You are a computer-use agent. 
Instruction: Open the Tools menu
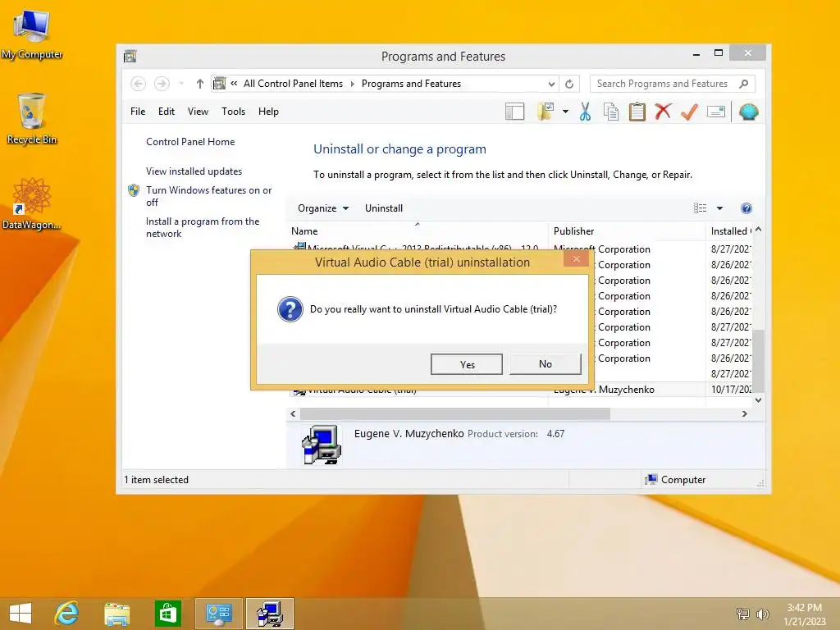233,112
